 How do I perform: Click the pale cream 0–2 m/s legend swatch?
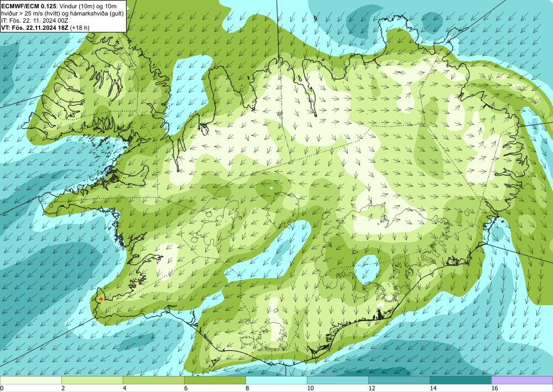[30, 380]
